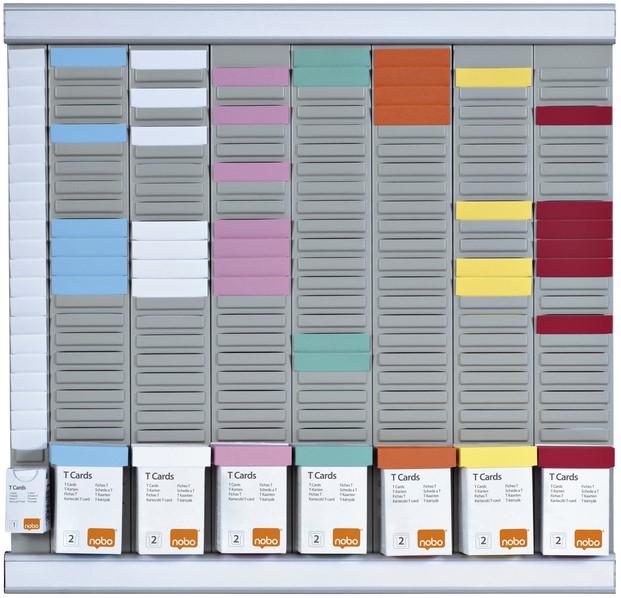
Task: Click the nobo logo on the blue T Cards box
Action: tap(102, 538)
